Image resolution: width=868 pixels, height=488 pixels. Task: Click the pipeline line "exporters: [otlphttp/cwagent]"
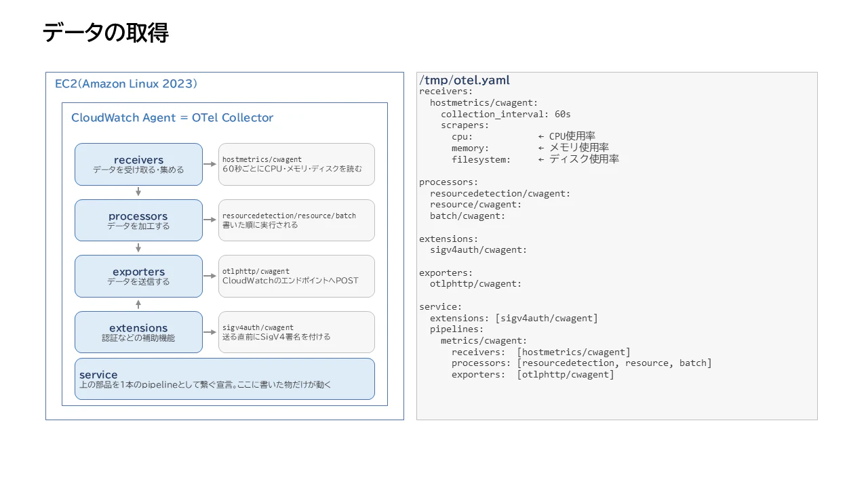[533, 374]
